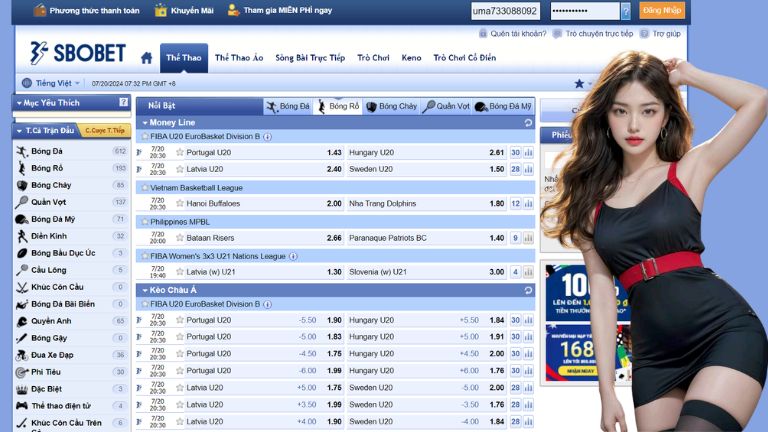Refresh the Money Line section

pos(528,122)
